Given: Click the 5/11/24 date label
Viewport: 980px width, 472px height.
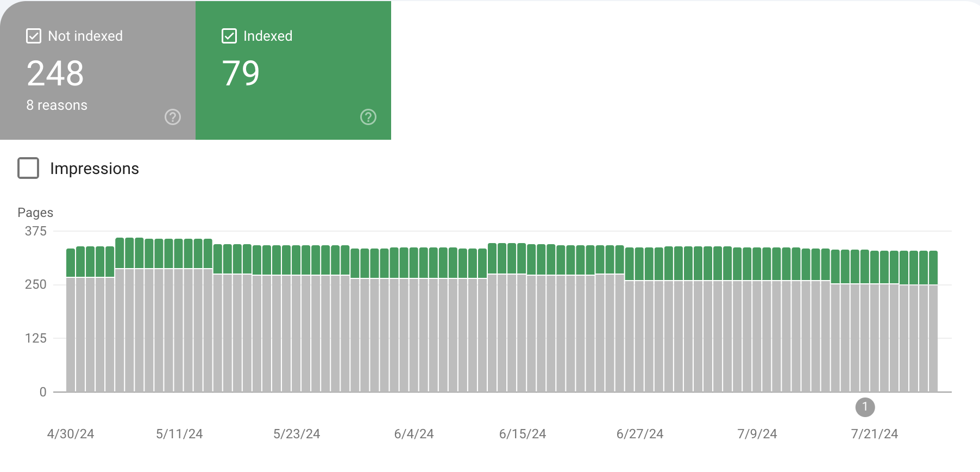Looking at the screenshot, I should click(x=179, y=434).
